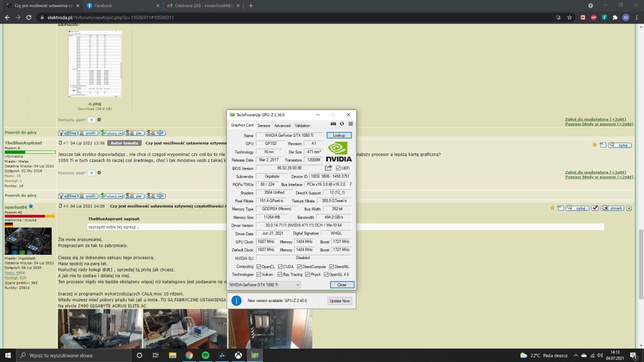Save BIOS via the share arrow icon
The width and height of the screenshot is (644, 362).
pyautogui.click(x=328, y=168)
